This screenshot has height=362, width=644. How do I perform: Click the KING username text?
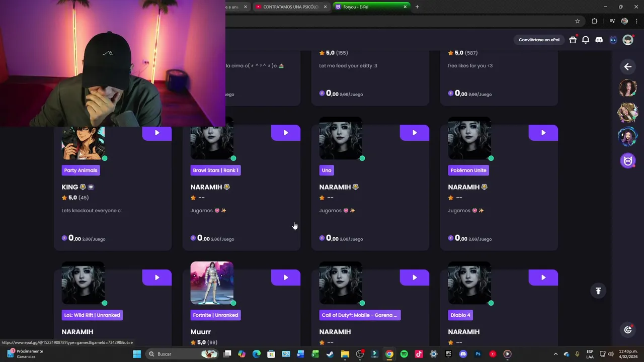(x=70, y=187)
